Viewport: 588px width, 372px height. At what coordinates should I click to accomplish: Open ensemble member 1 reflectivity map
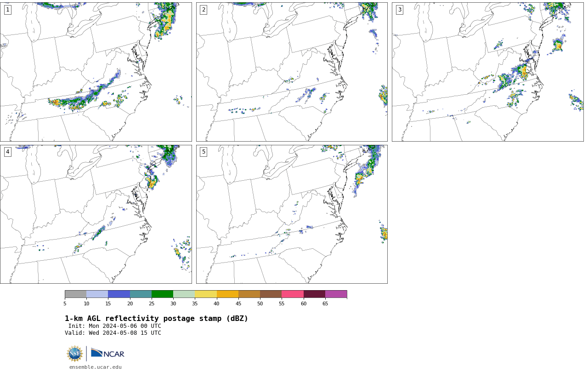point(96,72)
